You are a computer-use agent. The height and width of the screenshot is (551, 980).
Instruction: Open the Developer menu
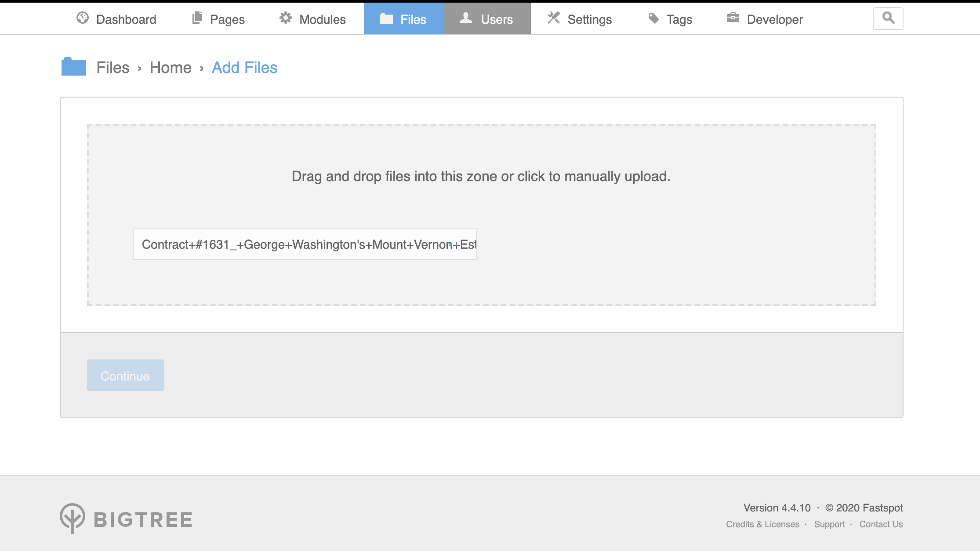[765, 19]
